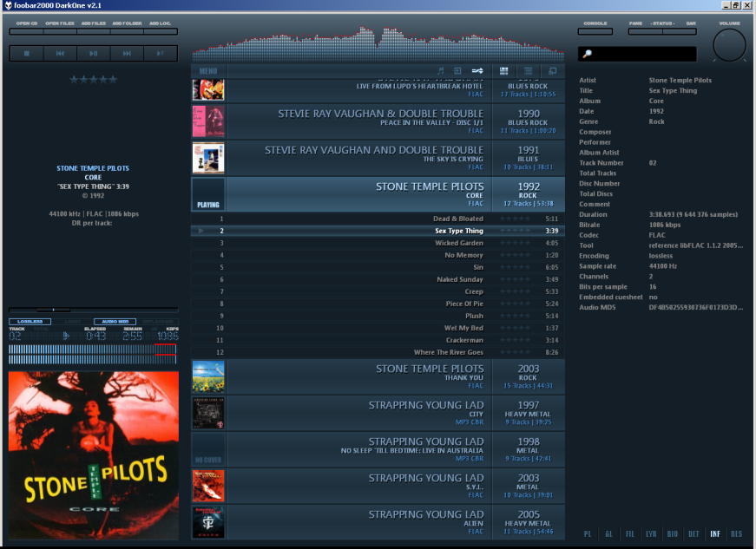Open the DET details tab

tap(694, 533)
